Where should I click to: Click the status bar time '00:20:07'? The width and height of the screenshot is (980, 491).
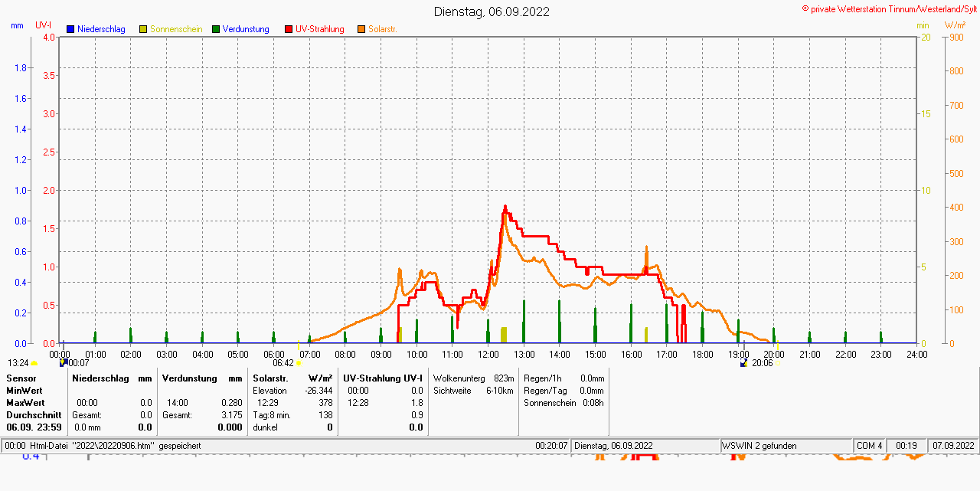point(552,446)
